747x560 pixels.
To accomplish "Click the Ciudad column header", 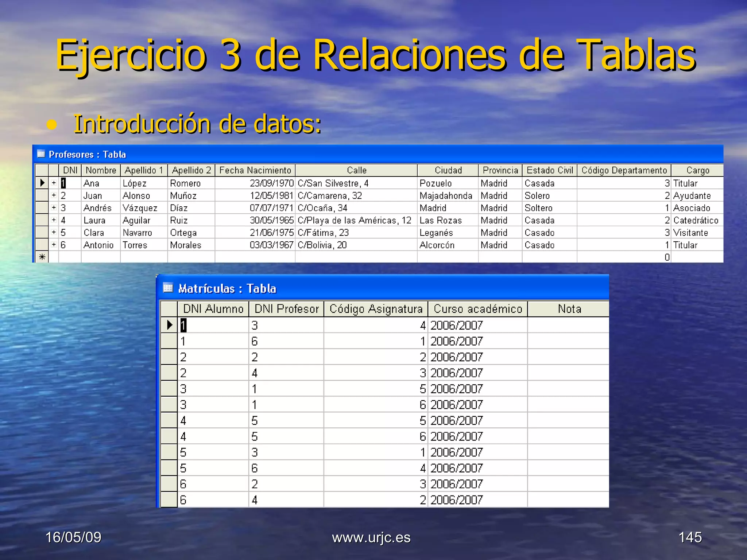I will coord(448,170).
